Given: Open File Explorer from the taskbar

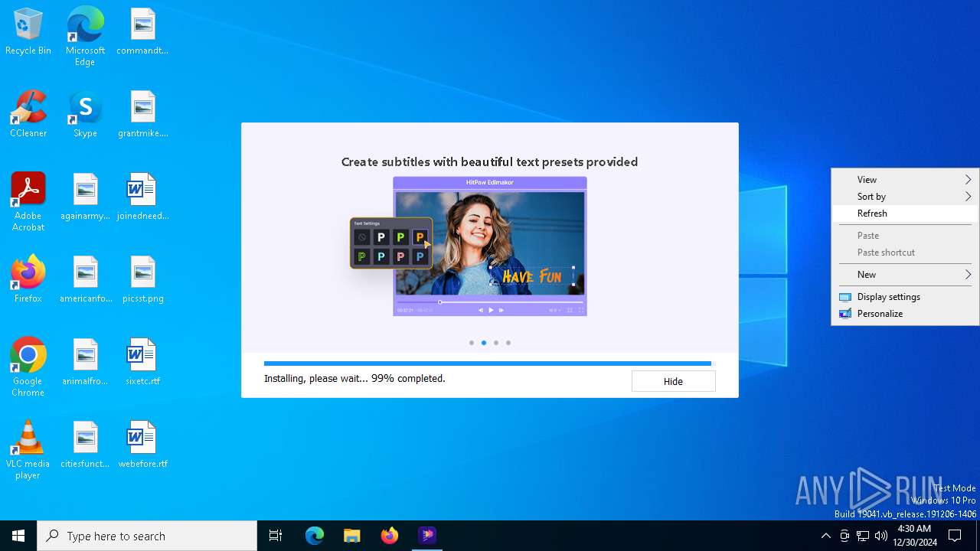Looking at the screenshot, I should coord(352,536).
